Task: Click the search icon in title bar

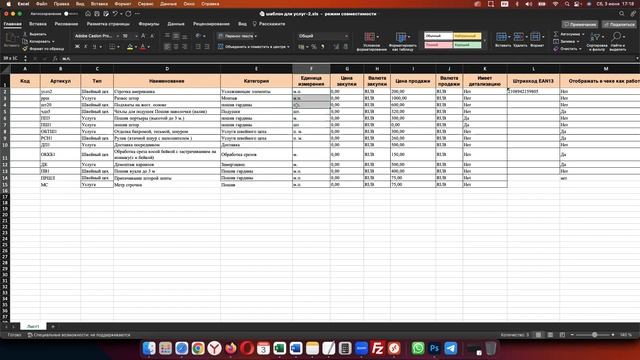Action: tap(622, 14)
